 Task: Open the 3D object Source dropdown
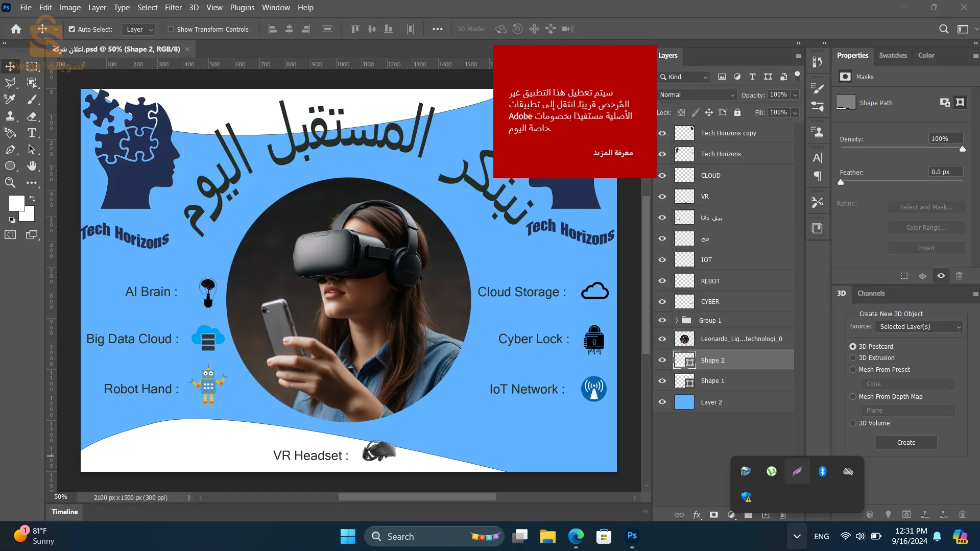coord(919,326)
